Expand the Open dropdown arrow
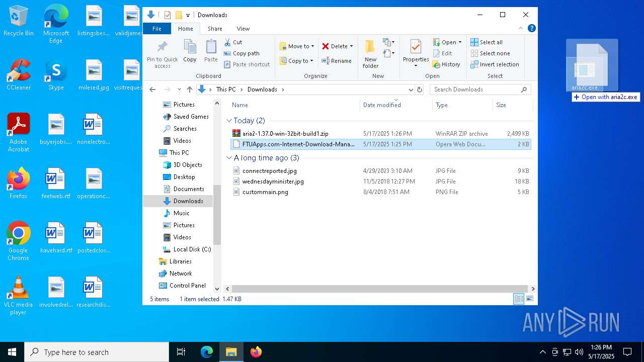Image resolution: width=644 pixels, height=362 pixels. [x=460, y=42]
